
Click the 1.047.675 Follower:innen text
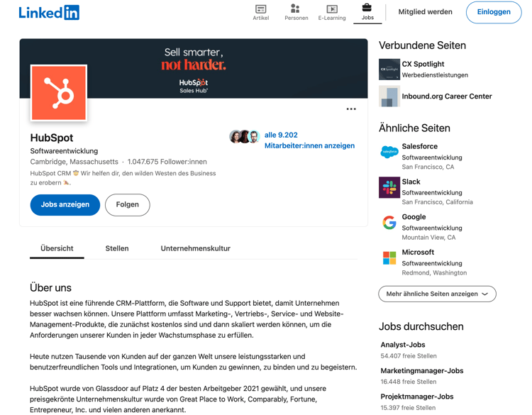coord(167,162)
